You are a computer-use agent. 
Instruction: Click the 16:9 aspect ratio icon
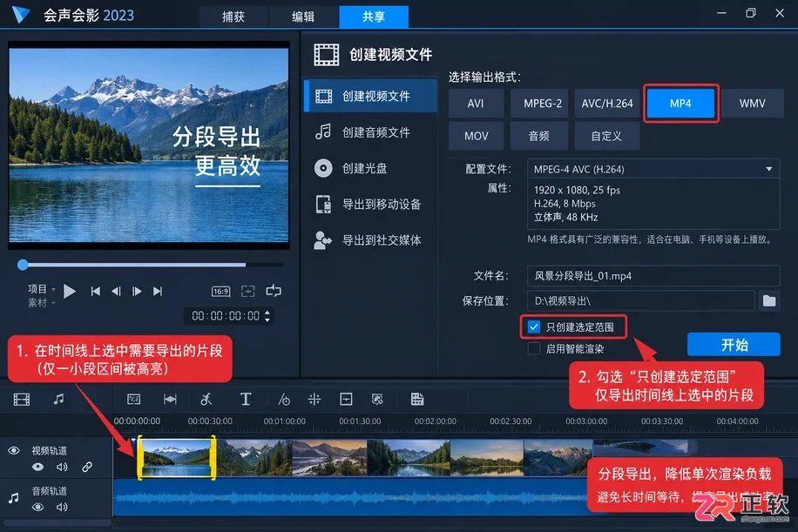tap(221, 292)
